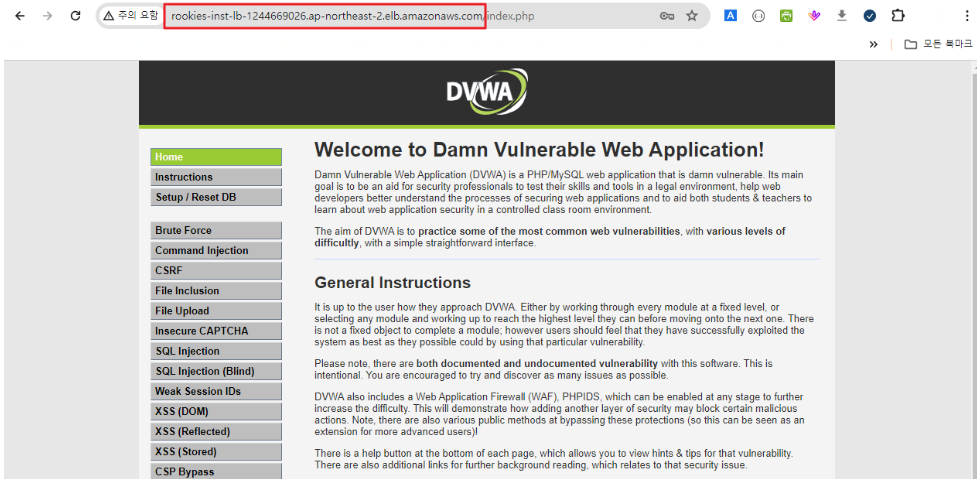Click the Welcome to Damn Vulnerable Web Application heading
This screenshot has width=977, height=479.
(539, 150)
